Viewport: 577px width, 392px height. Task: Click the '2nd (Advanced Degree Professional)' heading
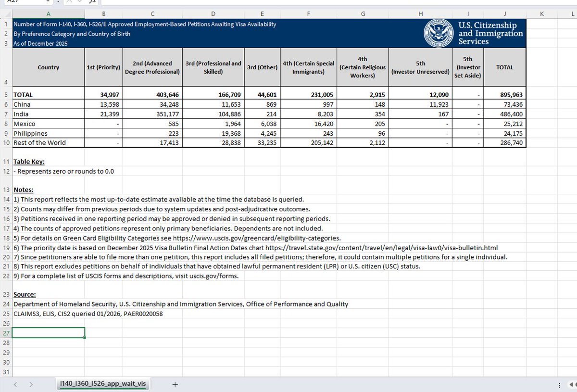pos(152,67)
